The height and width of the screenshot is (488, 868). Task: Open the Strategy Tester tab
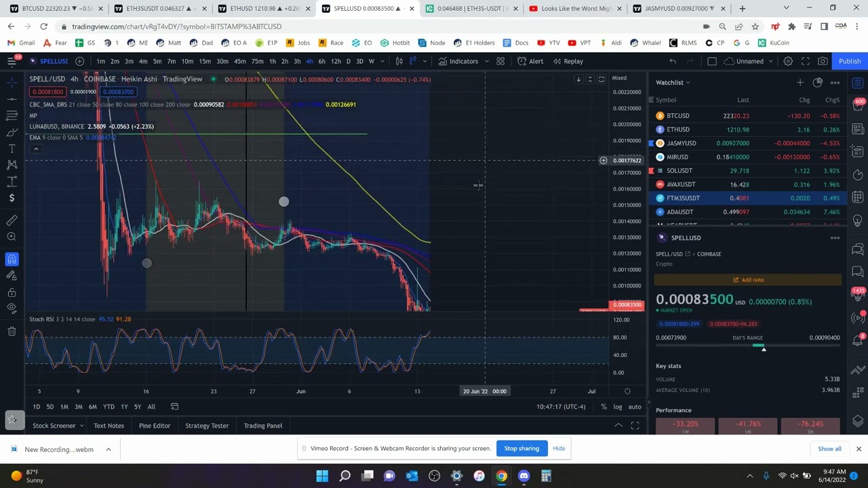207,426
